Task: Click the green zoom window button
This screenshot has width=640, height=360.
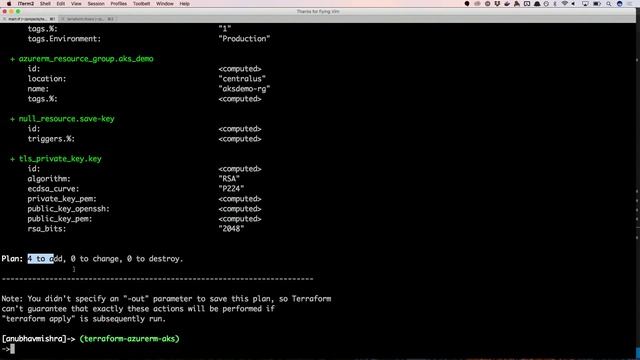Action: click(x=18, y=11)
